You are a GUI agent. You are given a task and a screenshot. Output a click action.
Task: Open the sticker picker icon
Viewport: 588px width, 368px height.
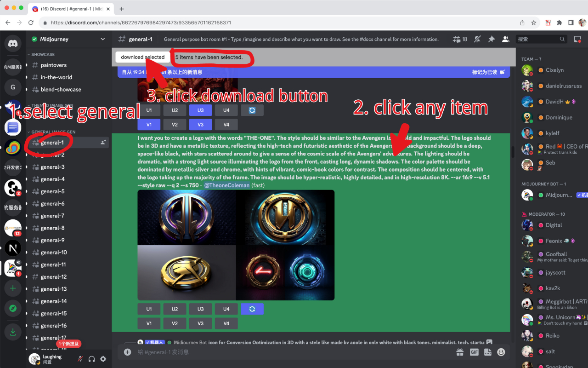coord(488,352)
